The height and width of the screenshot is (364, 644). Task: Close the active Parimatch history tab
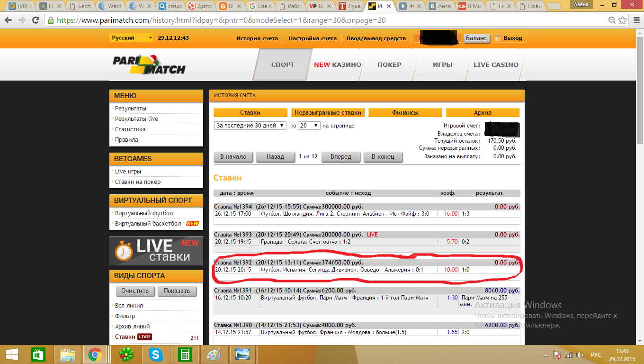click(x=388, y=6)
